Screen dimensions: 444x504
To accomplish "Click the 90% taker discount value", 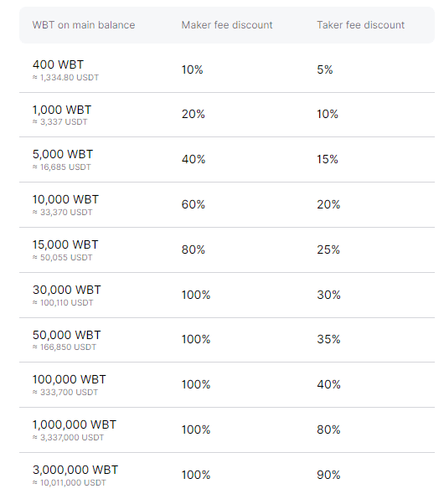I will pyautogui.click(x=328, y=475).
